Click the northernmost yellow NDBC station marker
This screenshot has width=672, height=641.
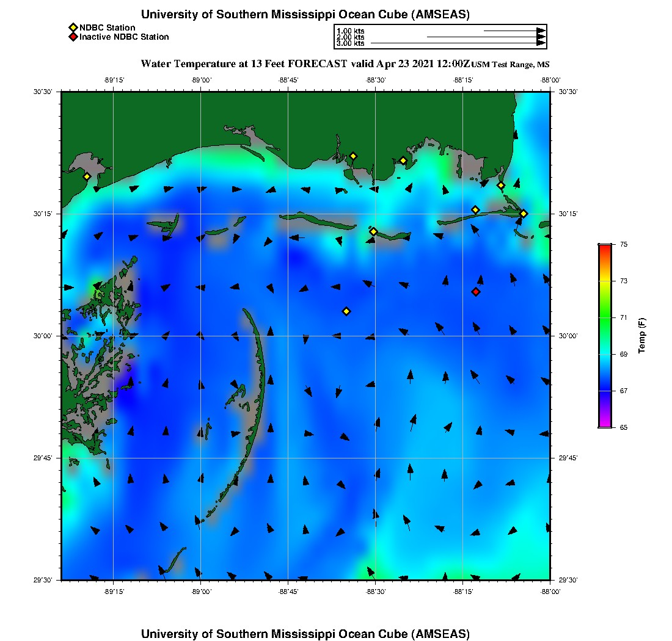[353, 156]
